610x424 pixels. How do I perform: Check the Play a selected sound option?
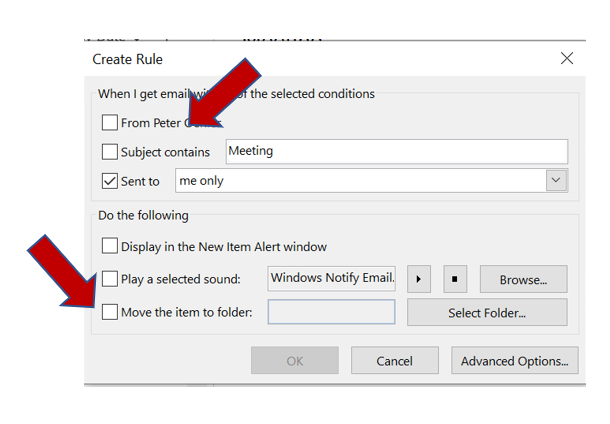pos(109,279)
